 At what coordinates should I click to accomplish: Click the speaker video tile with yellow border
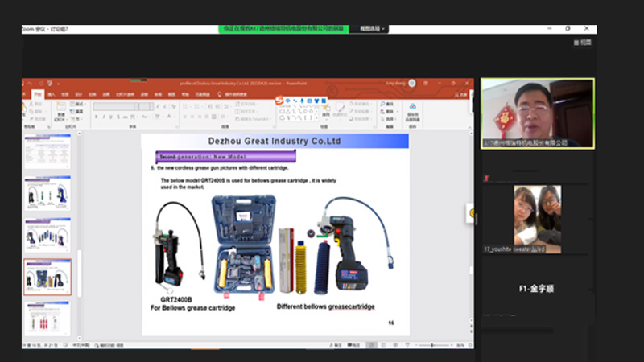click(538, 113)
